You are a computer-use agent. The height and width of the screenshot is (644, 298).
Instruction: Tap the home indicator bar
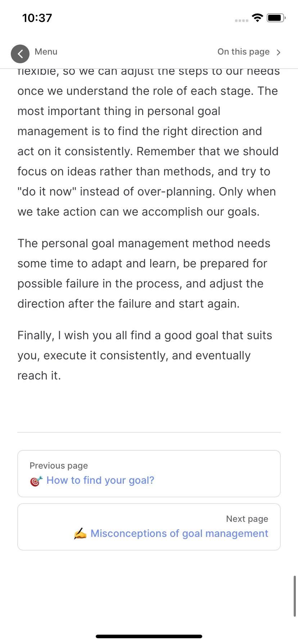(149, 636)
